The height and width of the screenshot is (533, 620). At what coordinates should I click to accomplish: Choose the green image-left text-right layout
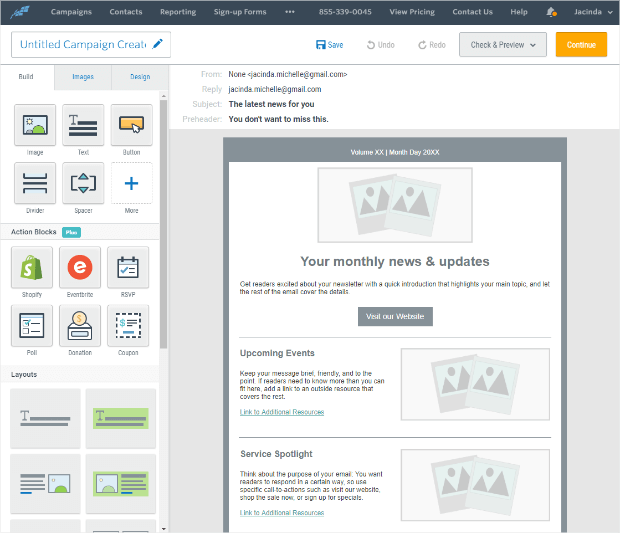point(121,484)
